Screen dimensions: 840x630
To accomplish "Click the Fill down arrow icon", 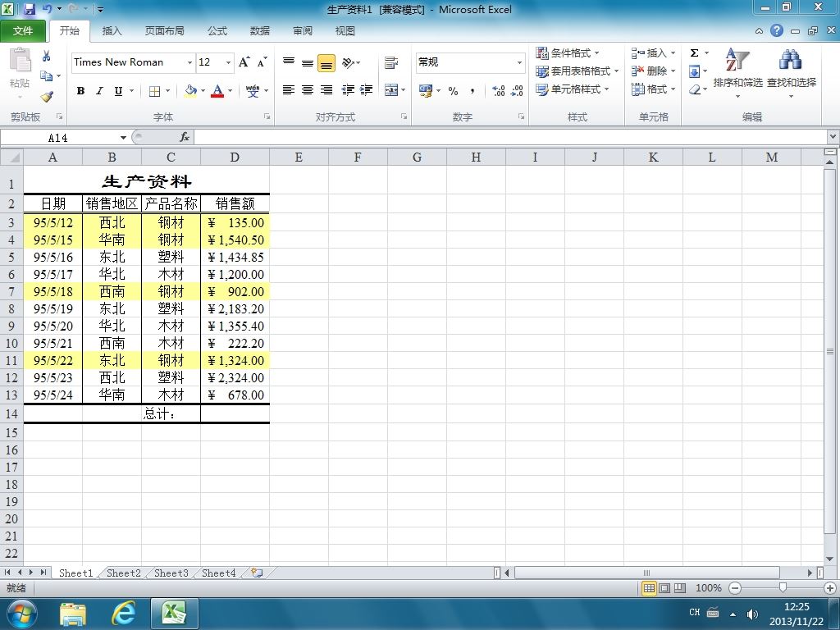I will [694, 71].
